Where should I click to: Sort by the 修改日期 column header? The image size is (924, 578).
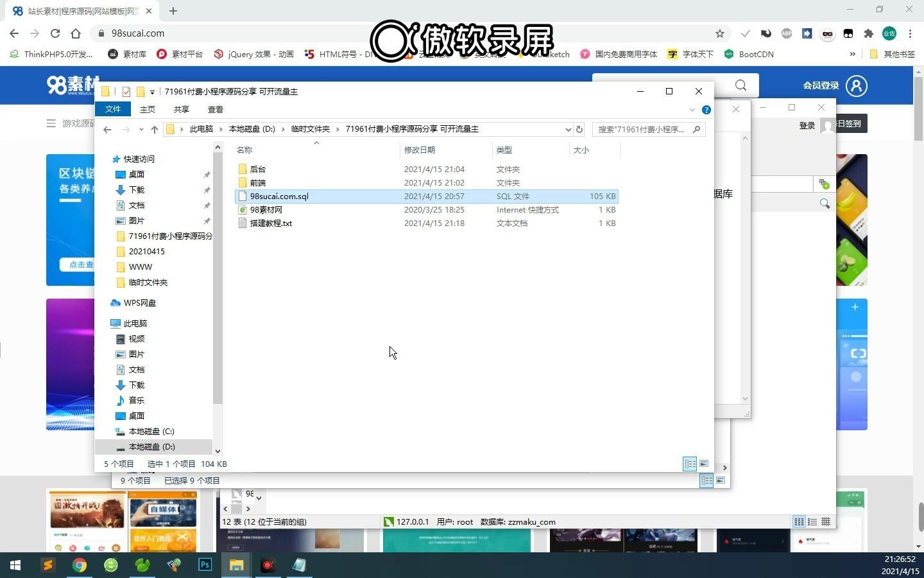click(x=447, y=150)
